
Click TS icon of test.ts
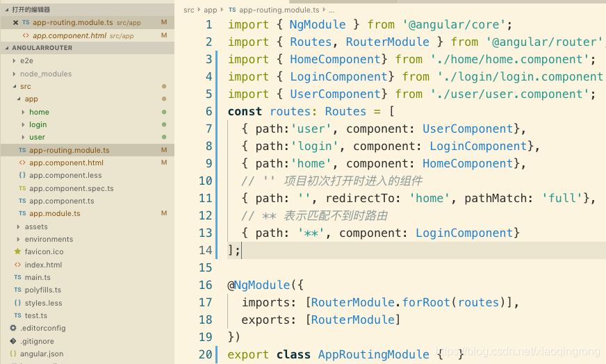pyautogui.click(x=17, y=315)
